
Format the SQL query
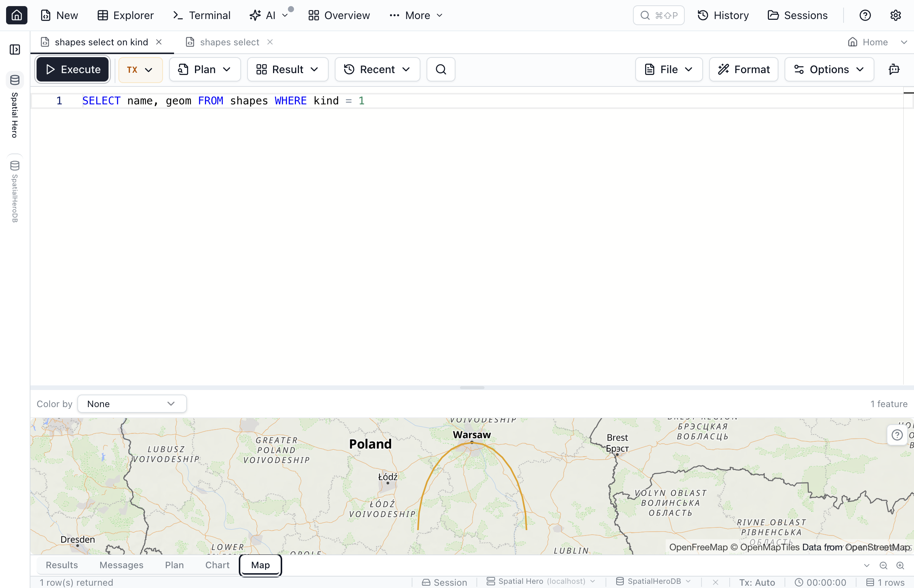(743, 69)
